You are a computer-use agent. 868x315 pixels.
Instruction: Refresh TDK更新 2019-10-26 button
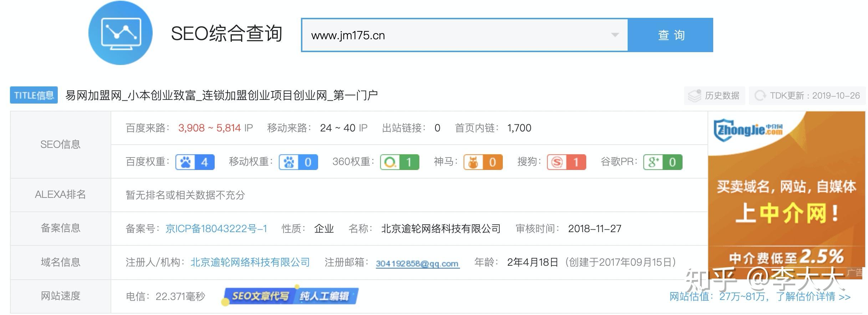point(807,96)
